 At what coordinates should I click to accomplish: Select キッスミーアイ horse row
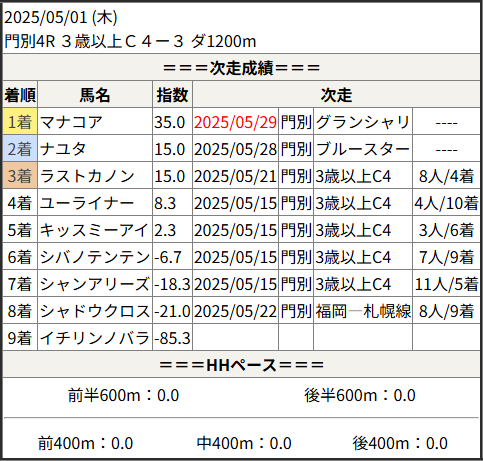(241, 229)
